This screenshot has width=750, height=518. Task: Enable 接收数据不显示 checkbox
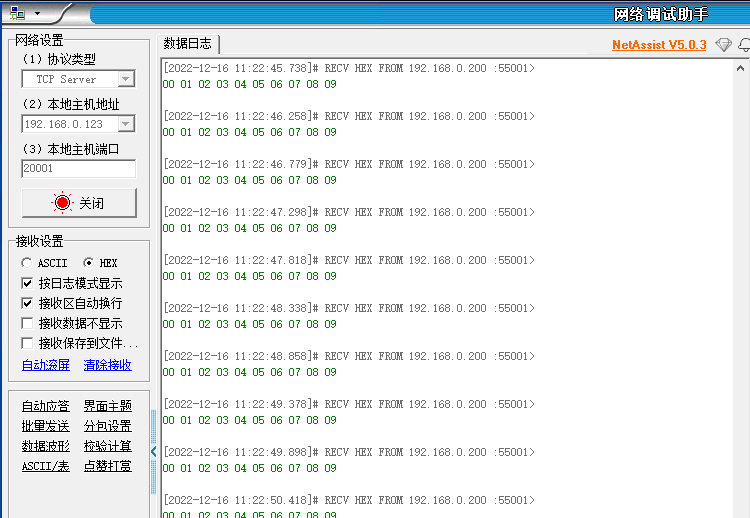[x=28, y=323]
